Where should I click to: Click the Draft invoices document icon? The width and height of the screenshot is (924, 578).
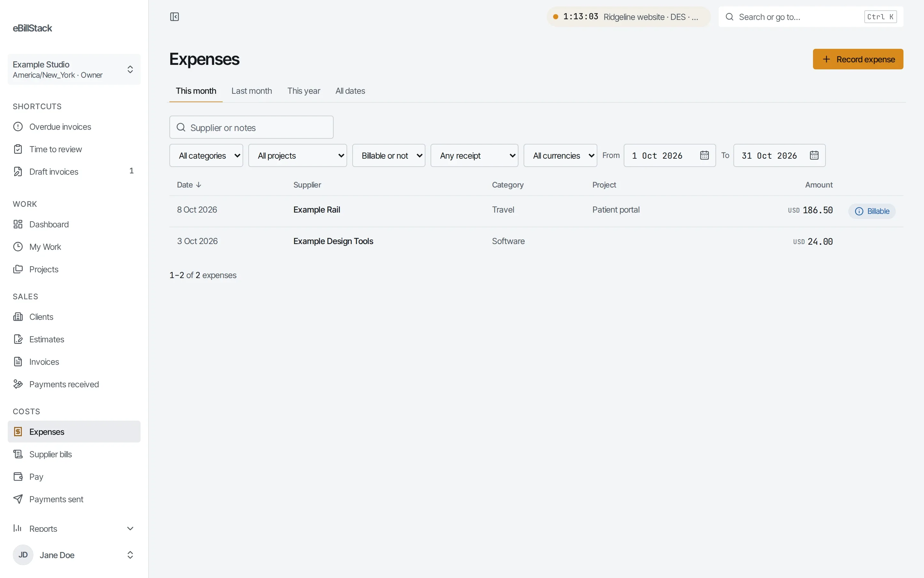(x=18, y=172)
